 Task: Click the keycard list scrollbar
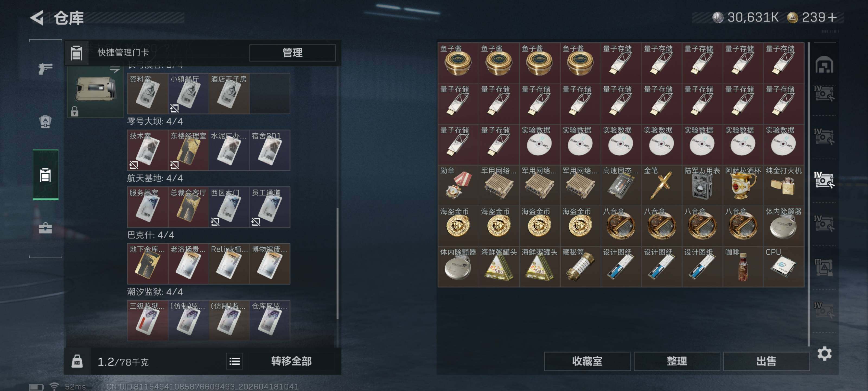pyautogui.click(x=337, y=263)
